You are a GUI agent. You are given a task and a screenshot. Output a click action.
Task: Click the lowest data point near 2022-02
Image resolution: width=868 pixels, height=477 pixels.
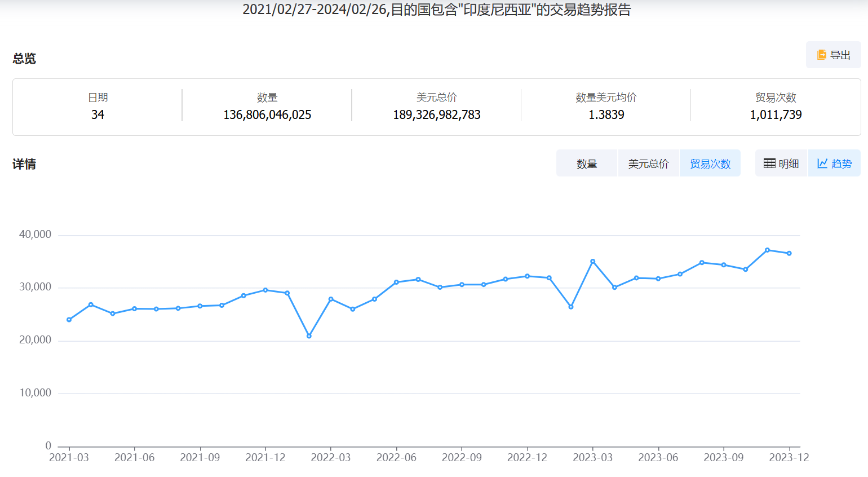[x=309, y=336]
